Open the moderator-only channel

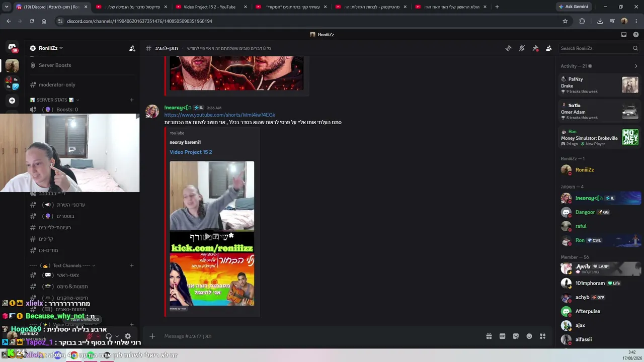coord(57,85)
